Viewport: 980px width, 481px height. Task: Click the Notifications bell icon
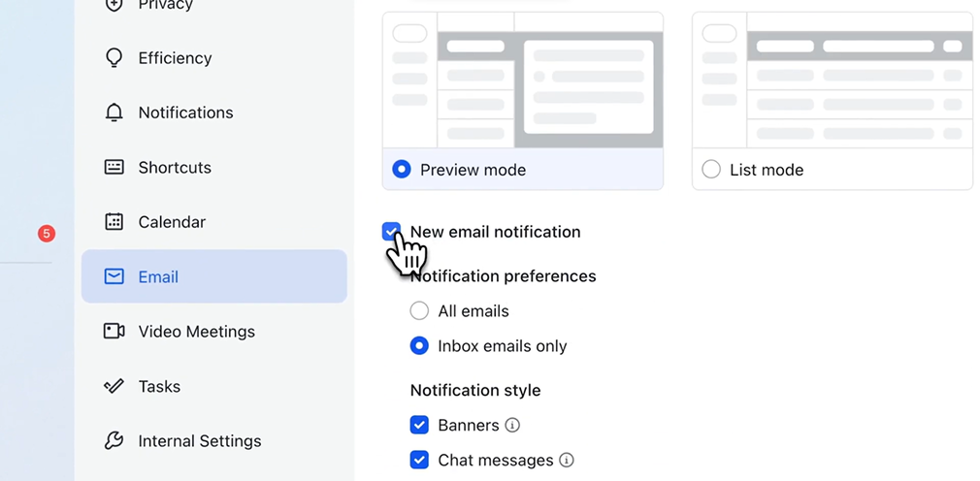pos(114,112)
